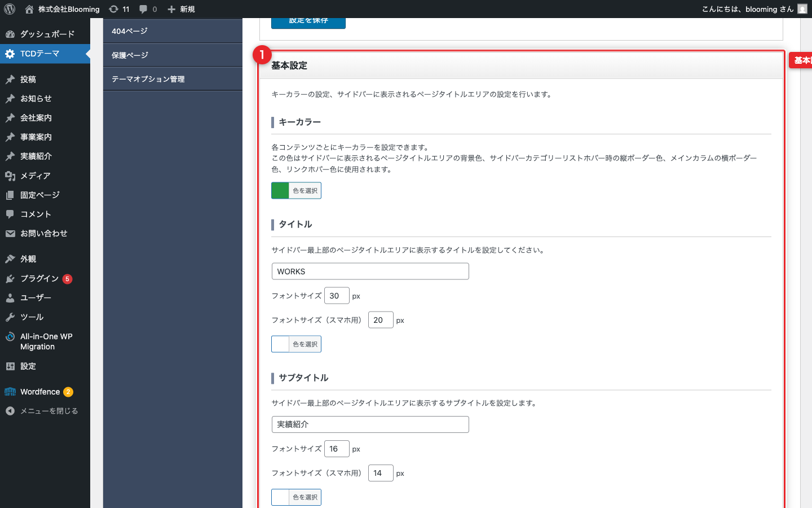Click サブタイトル font size field showing 16
The image size is (812, 508).
click(337, 449)
